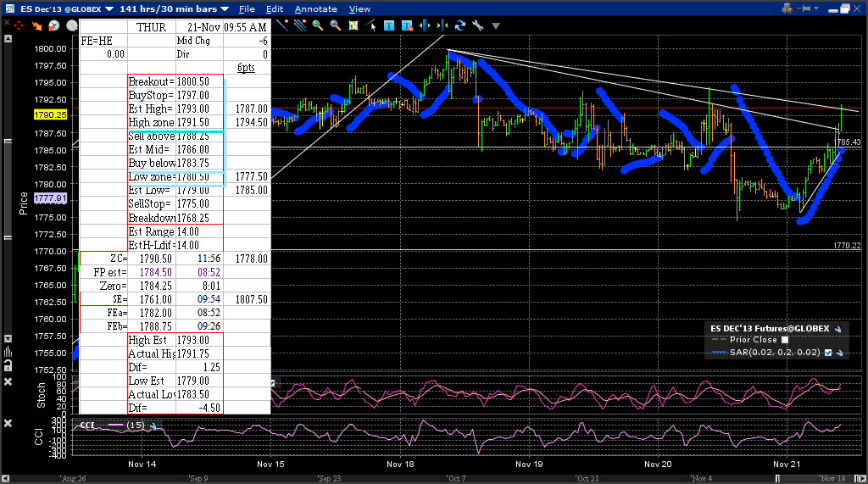Open the pin dropdown arrow in title bar
The width and height of the screenshot is (868, 484).
(816, 8)
